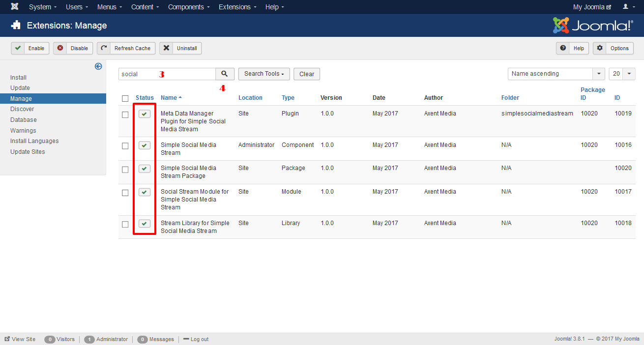The height and width of the screenshot is (345, 644).
Task: Go to Warnings in the sidebar
Action: coord(23,131)
